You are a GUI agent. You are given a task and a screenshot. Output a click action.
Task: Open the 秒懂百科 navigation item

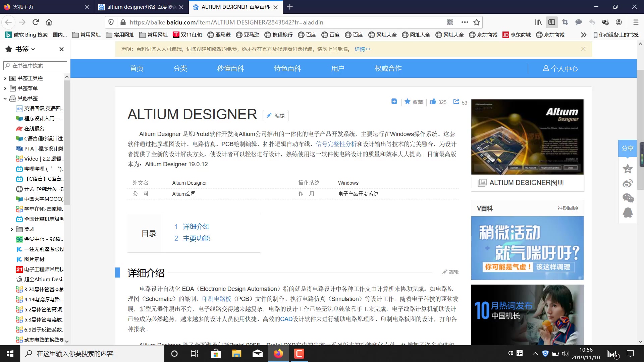coord(230,68)
